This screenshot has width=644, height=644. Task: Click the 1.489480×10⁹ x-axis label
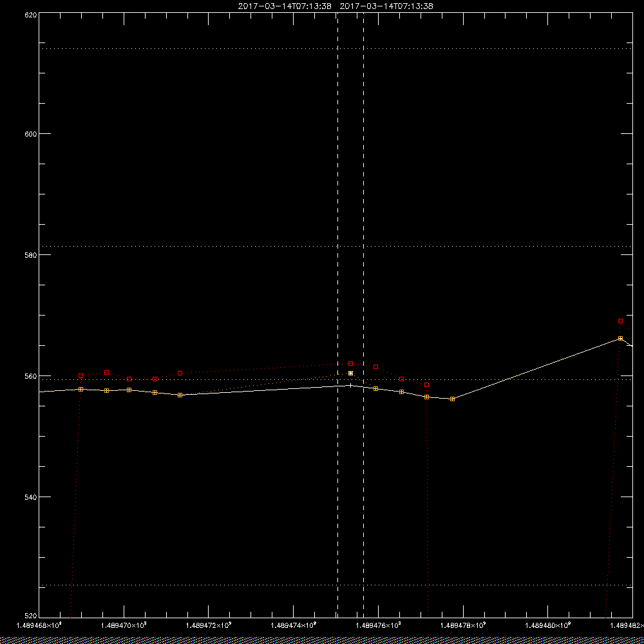(548, 625)
